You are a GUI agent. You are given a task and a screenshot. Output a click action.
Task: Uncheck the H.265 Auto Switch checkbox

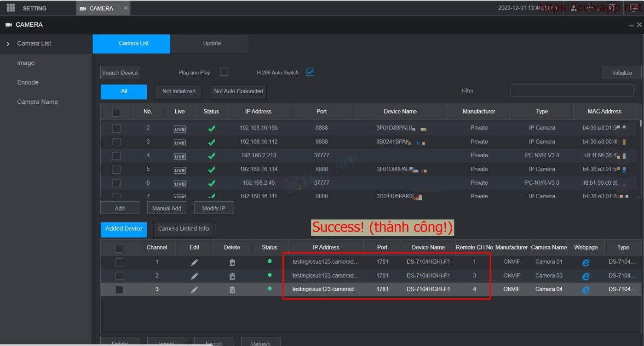point(310,72)
